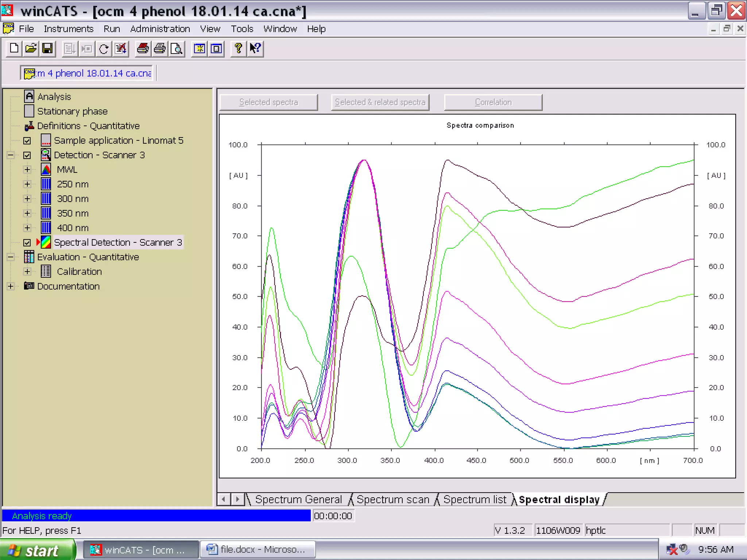Click file.docx Microsoft Word taskbar button
Screen dimensions: 747x560
point(258,549)
